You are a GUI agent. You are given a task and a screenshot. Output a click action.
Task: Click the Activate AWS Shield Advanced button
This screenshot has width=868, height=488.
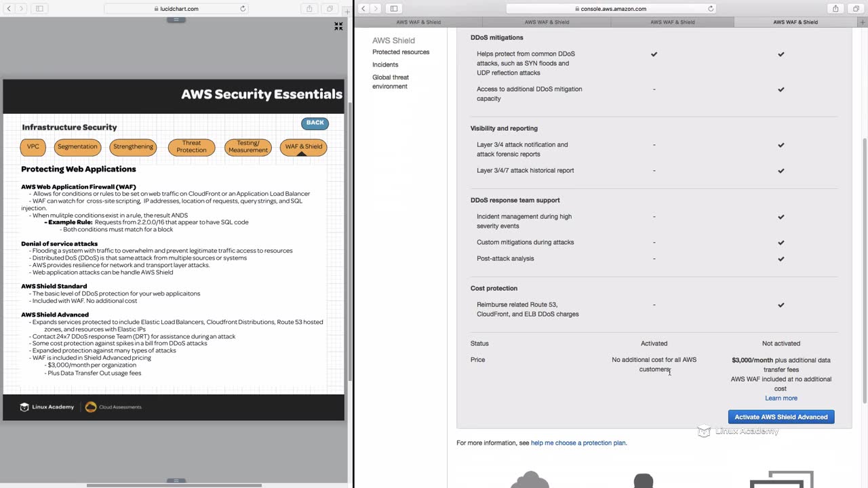781,417
